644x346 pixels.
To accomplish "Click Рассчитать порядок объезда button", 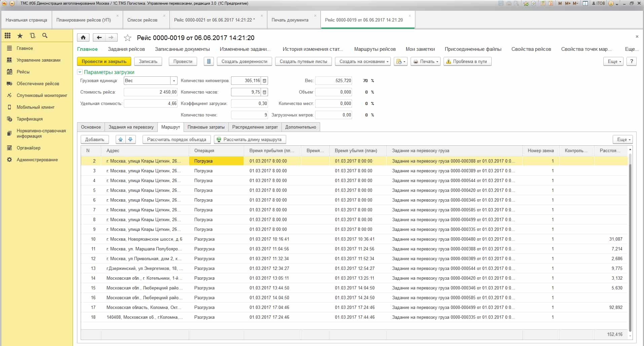I will [177, 139].
